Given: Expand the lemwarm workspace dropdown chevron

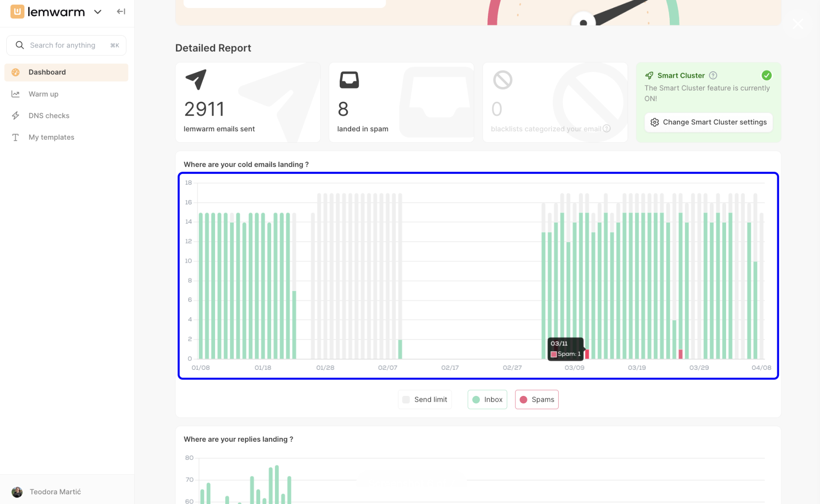Looking at the screenshot, I should coord(98,12).
